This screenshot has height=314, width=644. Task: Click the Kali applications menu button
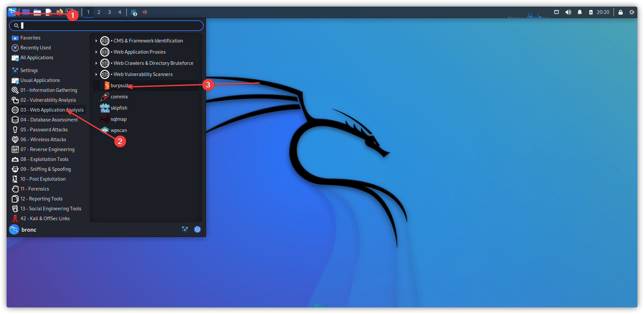click(x=12, y=12)
